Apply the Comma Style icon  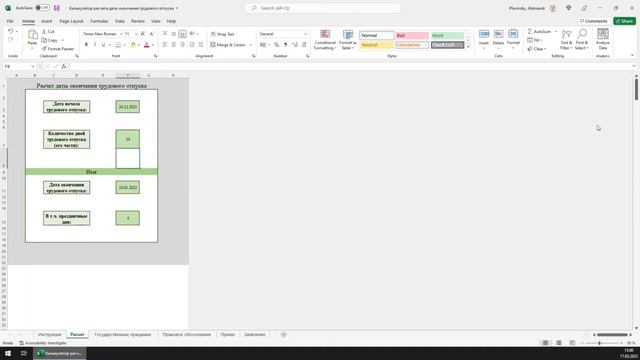(285, 44)
